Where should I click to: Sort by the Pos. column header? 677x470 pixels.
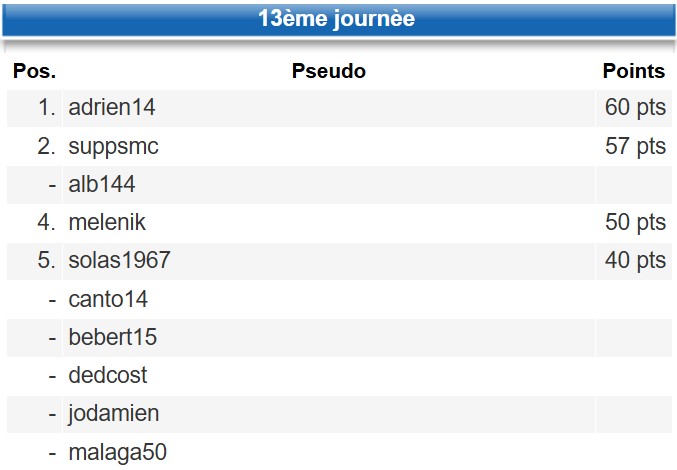coord(34,72)
